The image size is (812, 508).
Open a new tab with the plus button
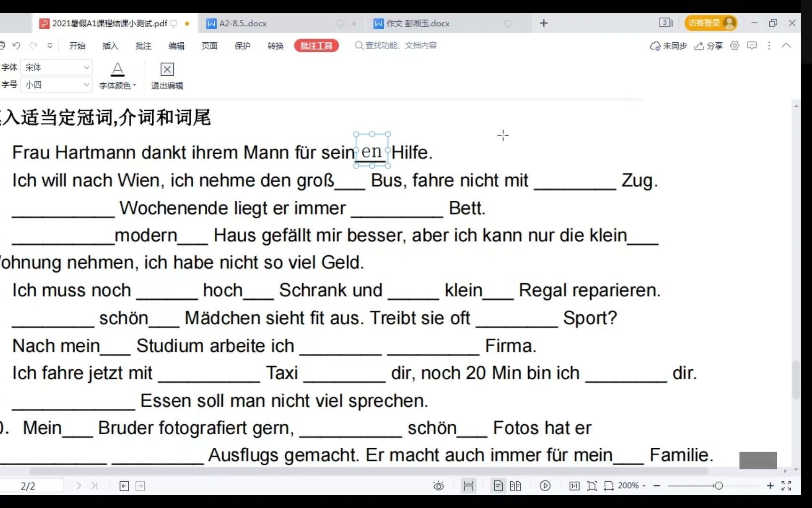click(544, 23)
